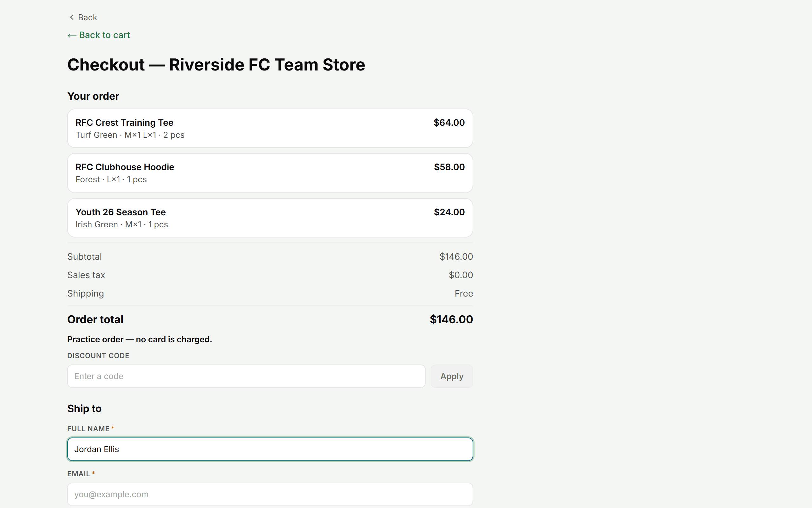Click 'Turf Green · M×1 L×1 · 2 pcs' details
812x508 pixels.
tap(130, 135)
